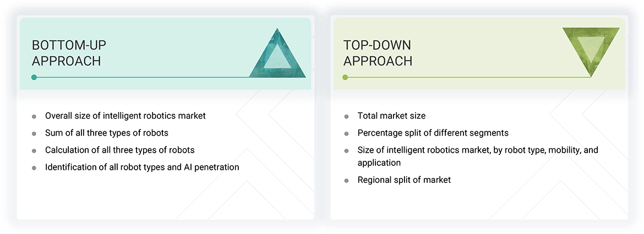Click the Regional split of market item
Viewport: 644px width, 234px height.
tap(404, 180)
